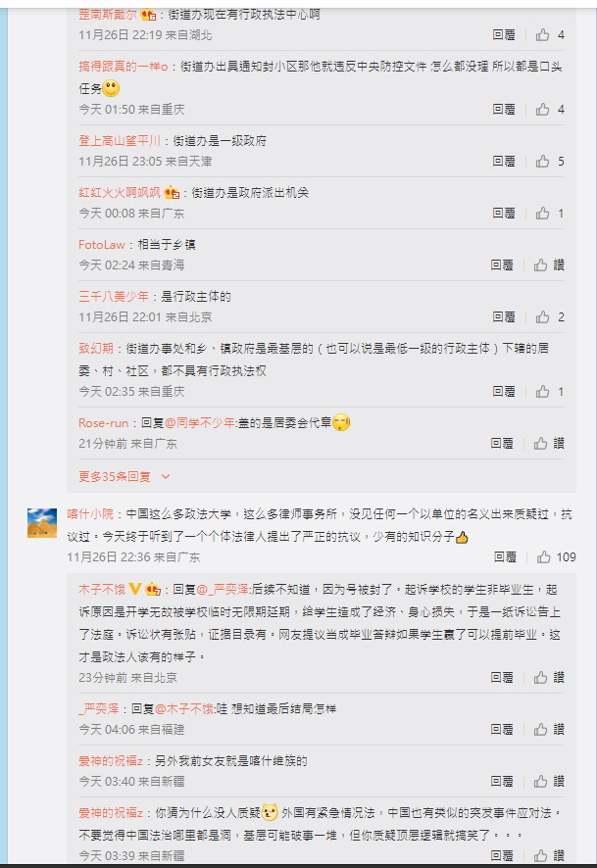Screen dimensions: 597x868
Task: Like 红红火火啊飒飒's comment
Action: coord(543,214)
